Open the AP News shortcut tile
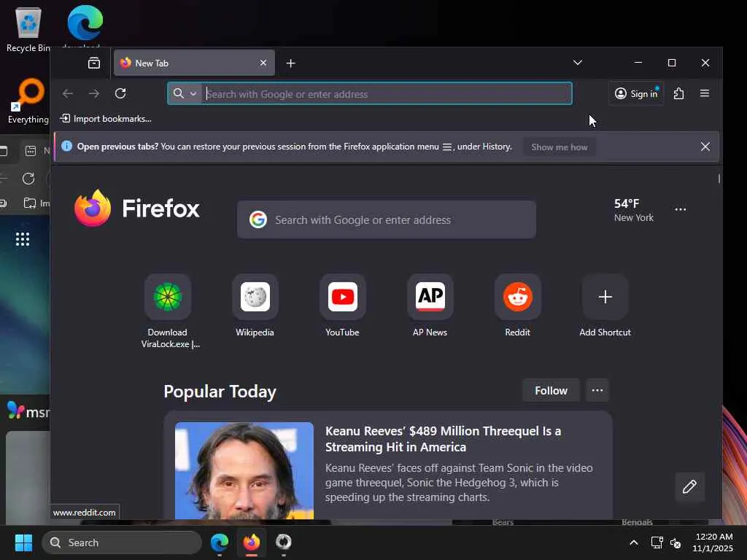747x560 pixels. [x=430, y=306]
